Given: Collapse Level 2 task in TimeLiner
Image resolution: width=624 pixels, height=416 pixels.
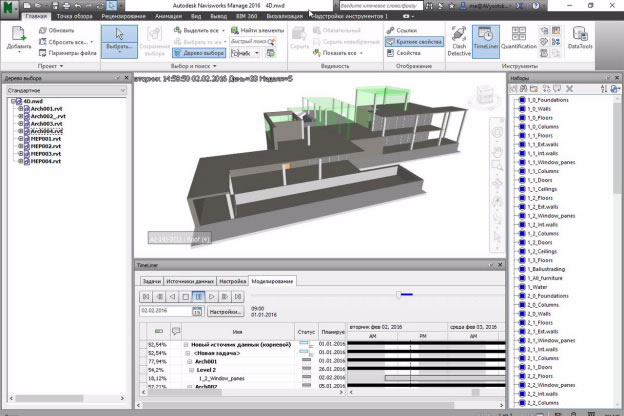Looking at the screenshot, I should pos(191,370).
